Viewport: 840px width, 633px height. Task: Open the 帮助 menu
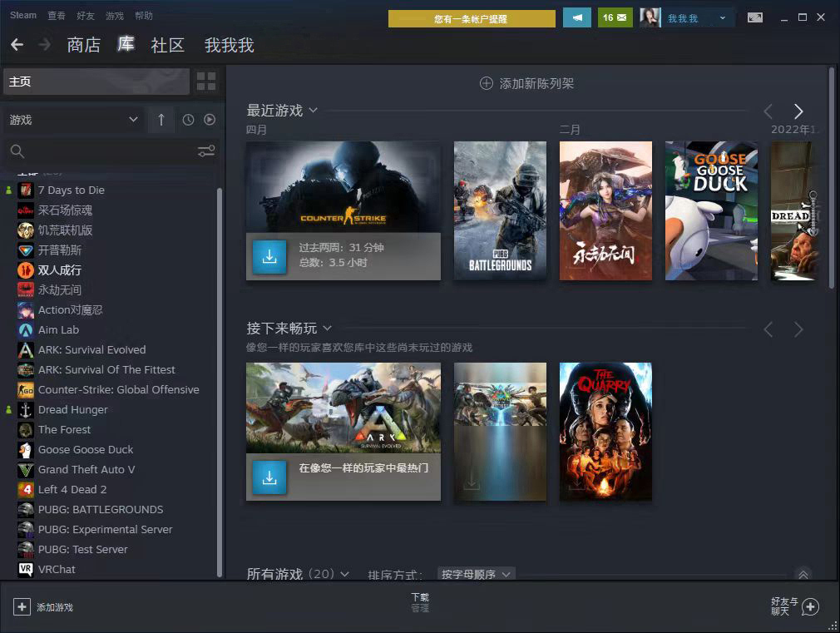pyautogui.click(x=144, y=16)
